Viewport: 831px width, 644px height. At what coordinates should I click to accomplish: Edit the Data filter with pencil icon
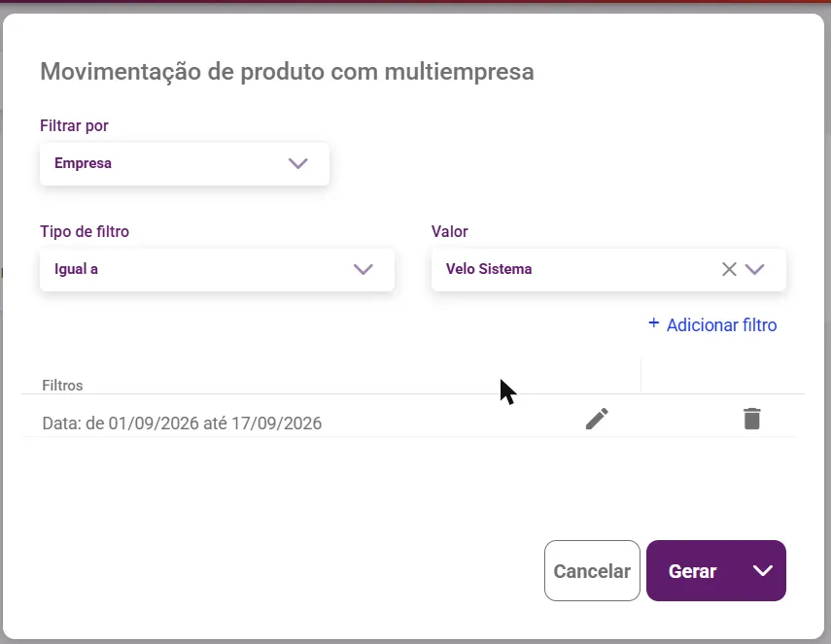point(597,419)
